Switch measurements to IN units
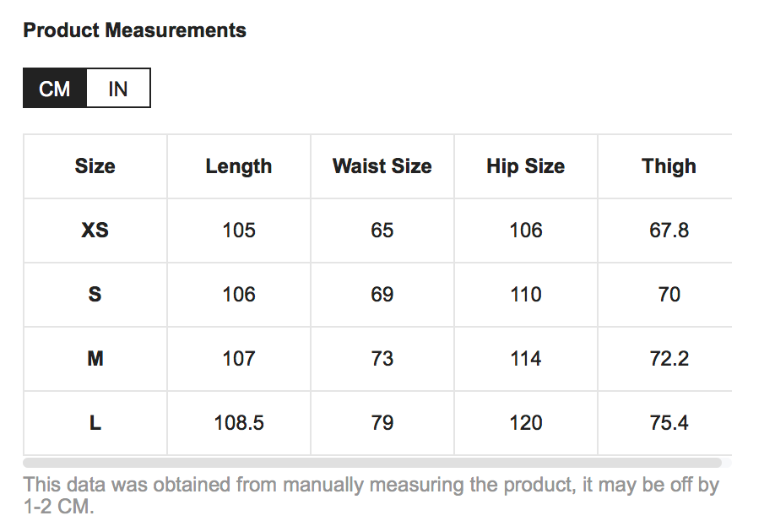Viewport: 775px width, 532px height. tap(118, 89)
